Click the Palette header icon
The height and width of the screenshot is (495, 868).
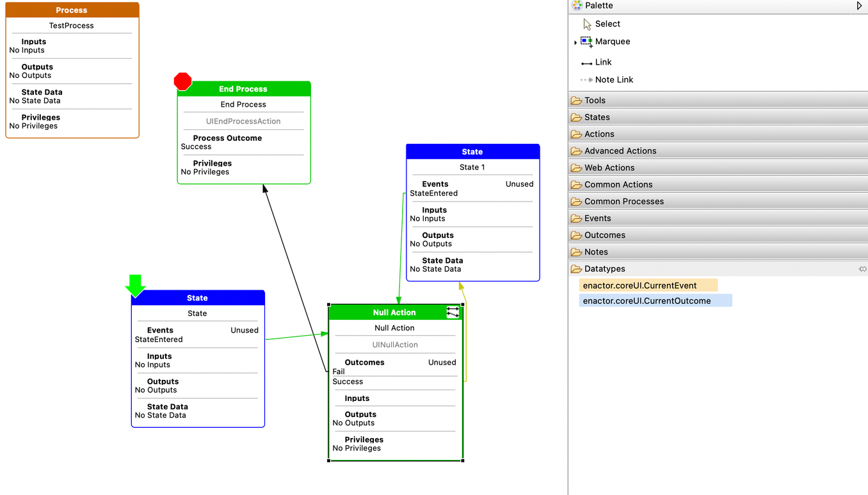point(577,5)
